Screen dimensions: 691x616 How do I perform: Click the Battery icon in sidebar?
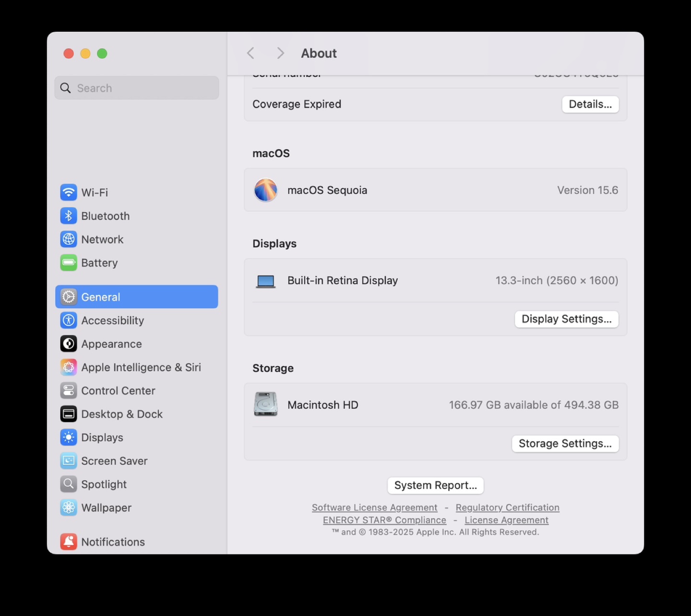point(69,263)
